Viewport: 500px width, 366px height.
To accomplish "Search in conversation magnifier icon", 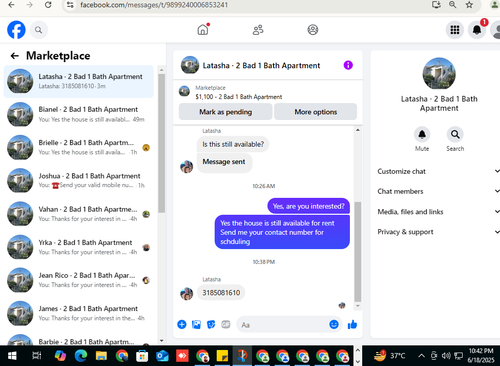I will click(x=455, y=134).
